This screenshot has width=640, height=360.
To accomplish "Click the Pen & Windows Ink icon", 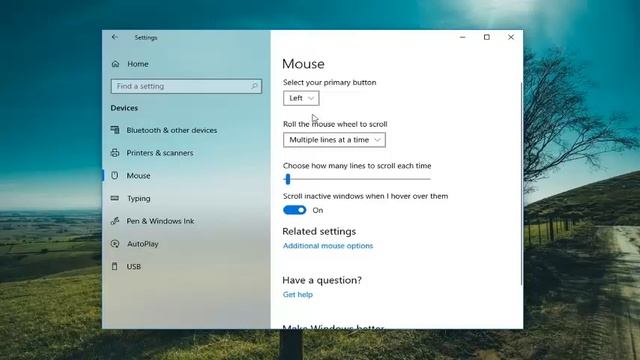I will point(115,221).
